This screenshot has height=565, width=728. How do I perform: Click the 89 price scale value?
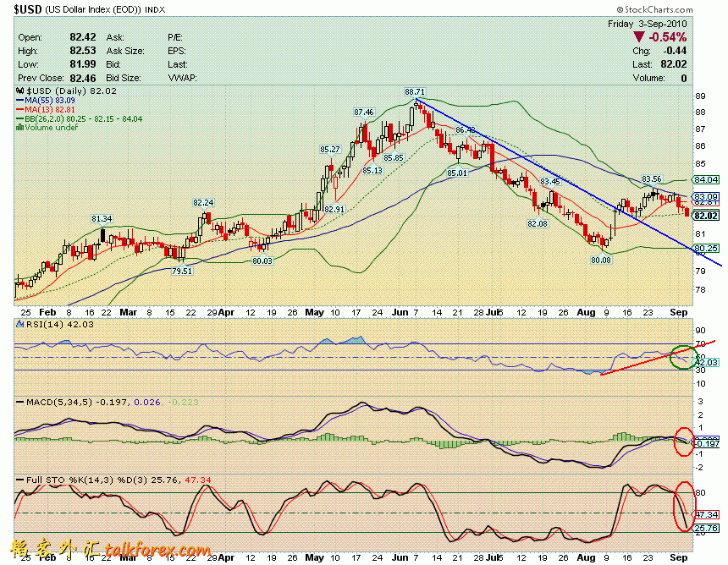[x=700, y=96]
